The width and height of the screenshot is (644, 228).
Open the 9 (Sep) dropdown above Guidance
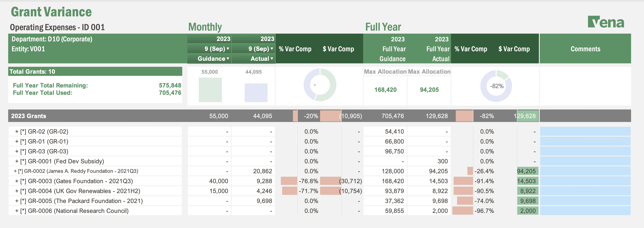point(228,49)
